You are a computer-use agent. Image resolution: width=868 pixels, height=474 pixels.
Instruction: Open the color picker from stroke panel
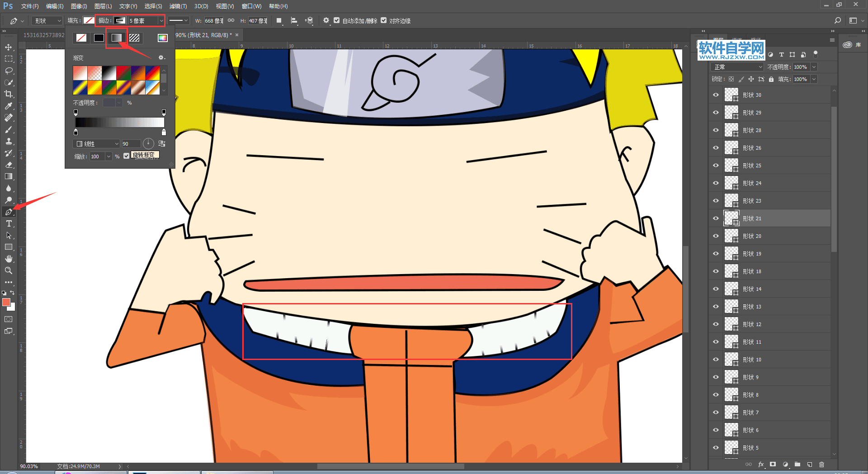click(x=163, y=38)
